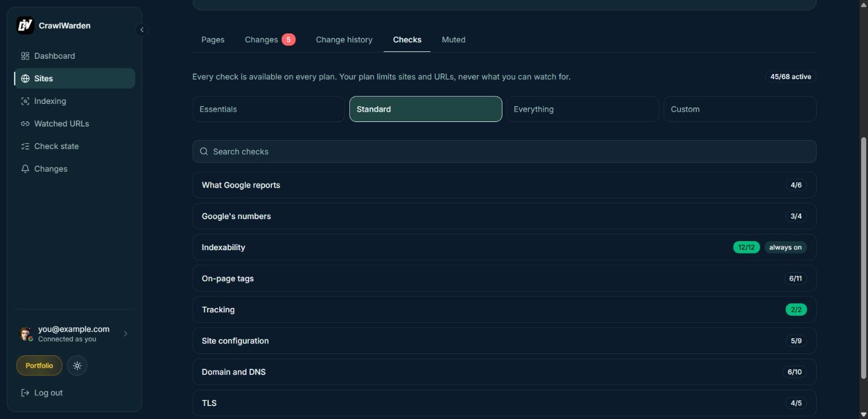Open the Dashboard page
This screenshot has width=868, height=419.
pyautogui.click(x=75, y=56)
